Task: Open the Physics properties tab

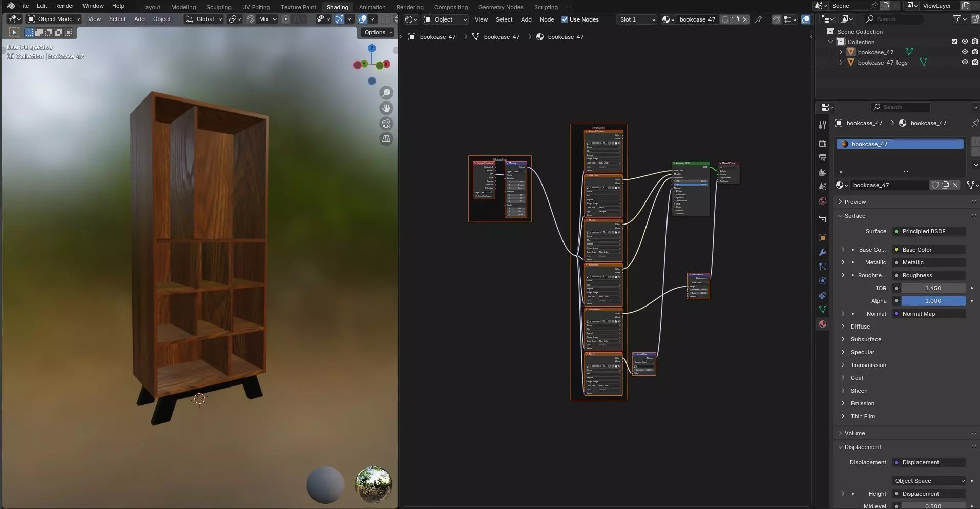Action: [823, 281]
